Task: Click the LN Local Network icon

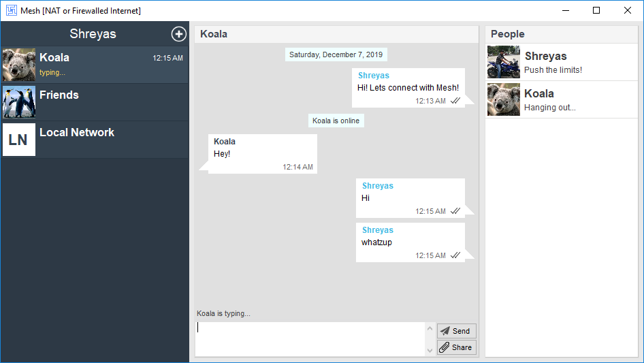Action: [x=19, y=140]
